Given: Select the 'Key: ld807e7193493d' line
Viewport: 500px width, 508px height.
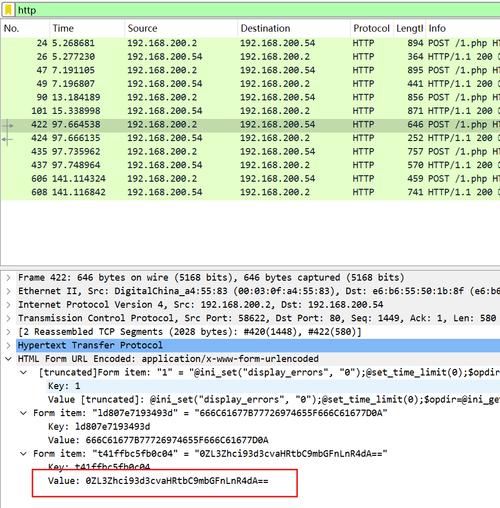Looking at the screenshot, I should point(99,427).
